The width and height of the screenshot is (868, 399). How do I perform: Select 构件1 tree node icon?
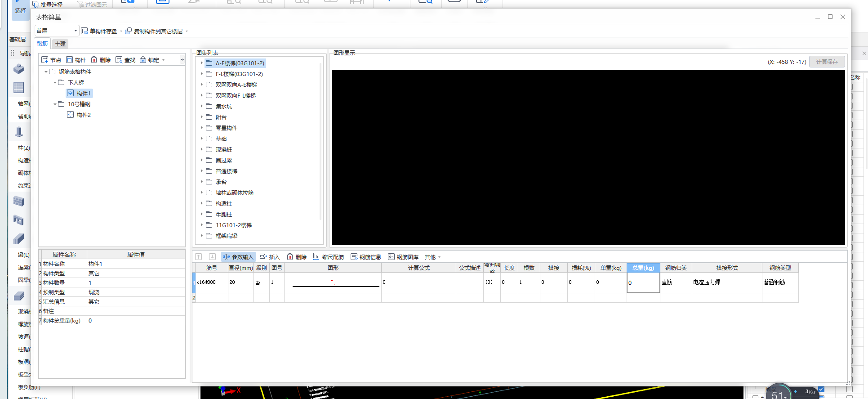[x=71, y=93]
